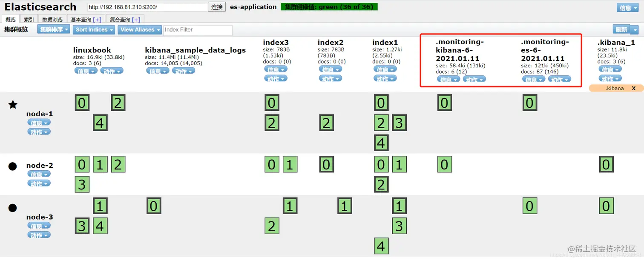Select .monitoring-es shard 0 on node-3
This screenshot has width=644, height=261.
(530, 206)
